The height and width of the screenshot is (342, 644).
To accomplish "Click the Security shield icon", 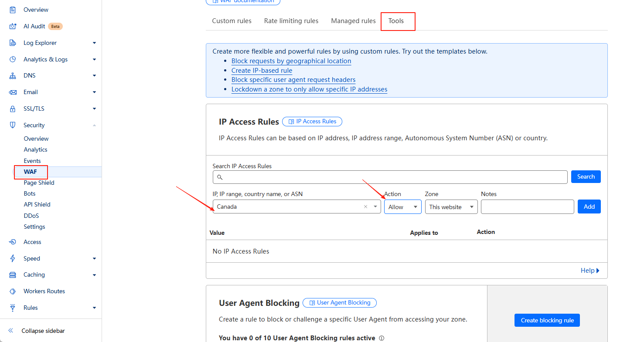I will click(13, 125).
